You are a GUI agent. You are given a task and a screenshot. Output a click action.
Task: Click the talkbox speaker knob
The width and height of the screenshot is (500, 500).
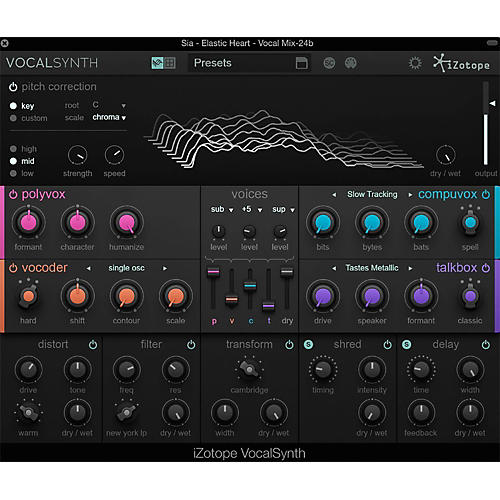click(372, 296)
